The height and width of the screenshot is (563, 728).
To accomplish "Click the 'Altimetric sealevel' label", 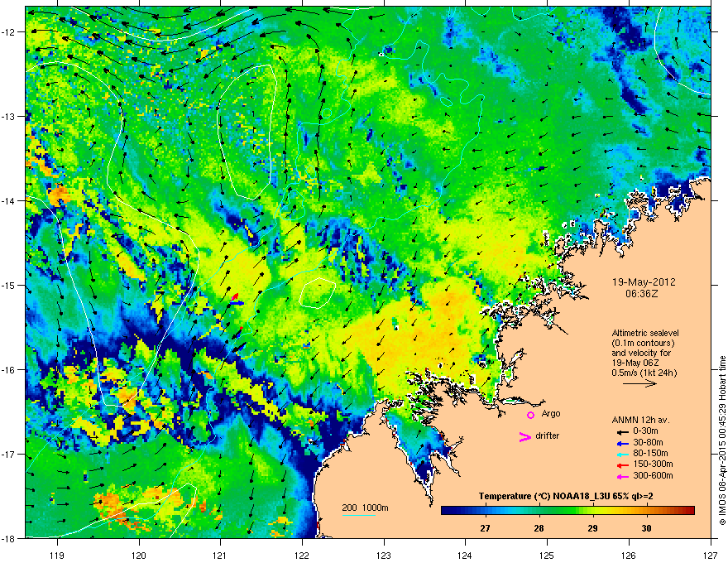I will 645,333.
